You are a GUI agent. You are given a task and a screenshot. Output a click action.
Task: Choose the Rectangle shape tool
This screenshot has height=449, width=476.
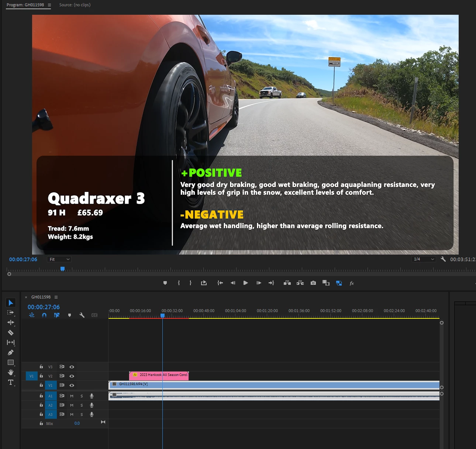pyautogui.click(x=11, y=362)
